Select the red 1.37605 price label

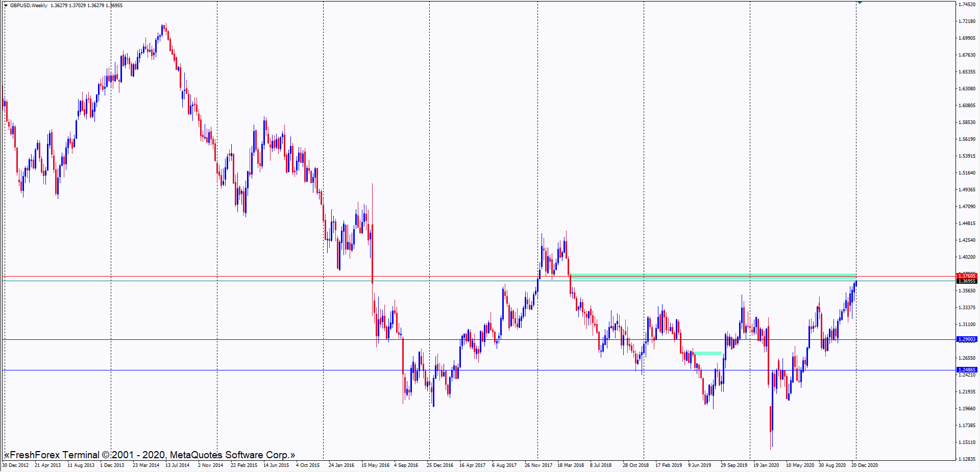(x=966, y=276)
